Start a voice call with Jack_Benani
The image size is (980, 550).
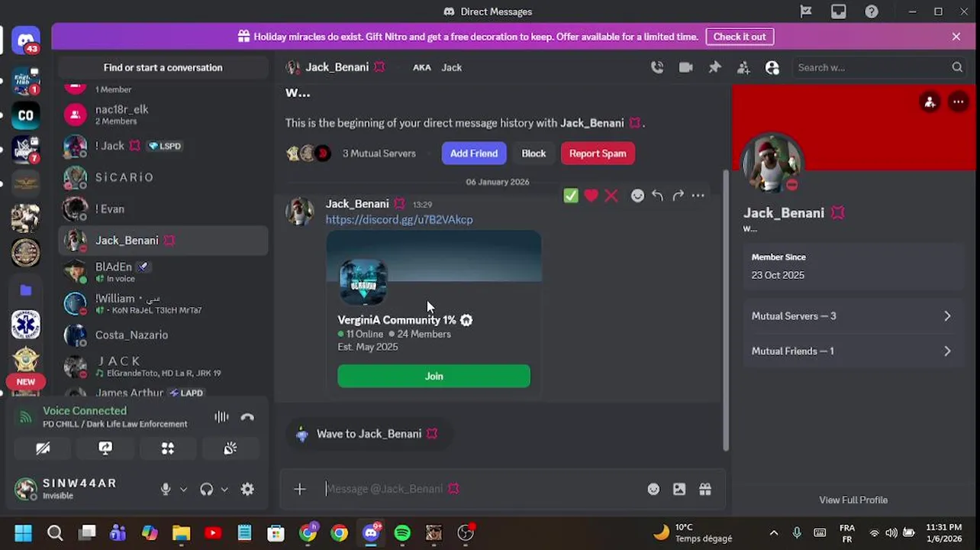[657, 67]
